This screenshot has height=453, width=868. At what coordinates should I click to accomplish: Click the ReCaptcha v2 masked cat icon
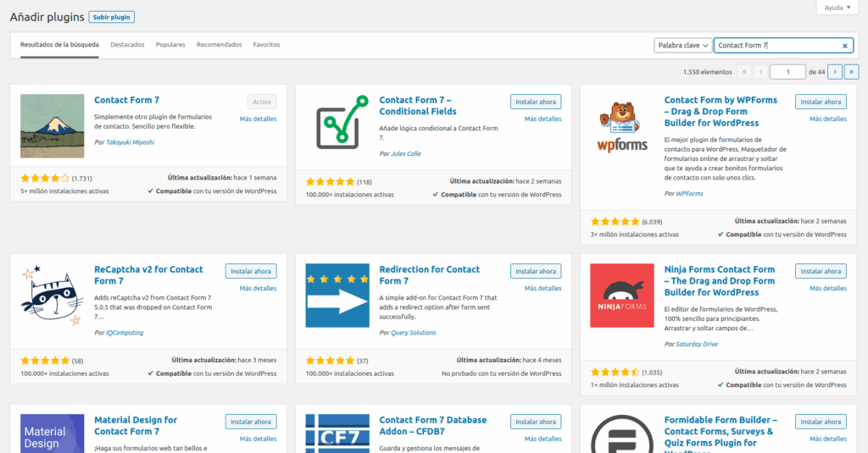52,296
